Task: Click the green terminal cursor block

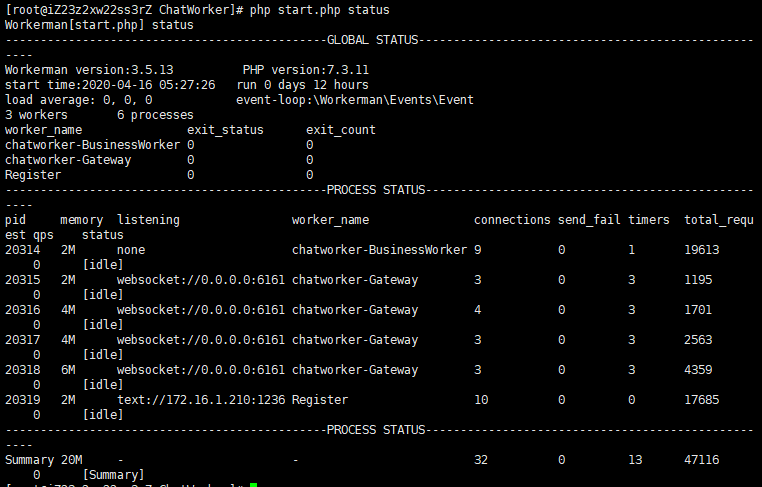Action: pos(253,485)
